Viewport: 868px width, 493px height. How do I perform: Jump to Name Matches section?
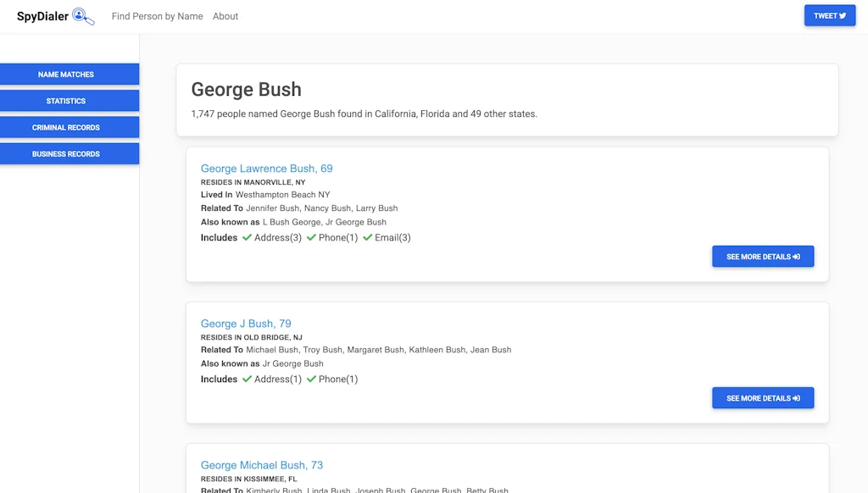(x=66, y=75)
